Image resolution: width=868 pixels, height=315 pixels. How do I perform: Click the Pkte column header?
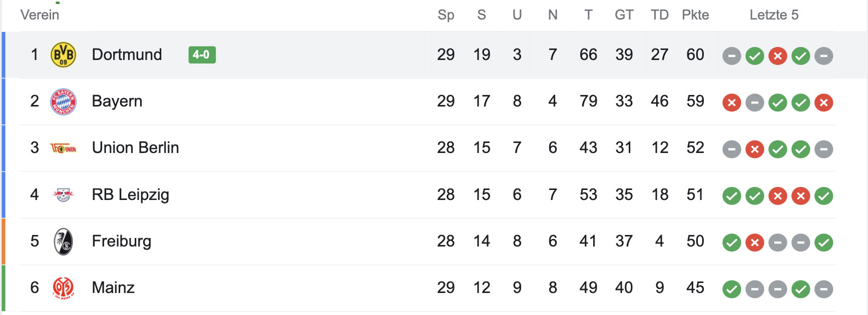tap(695, 15)
